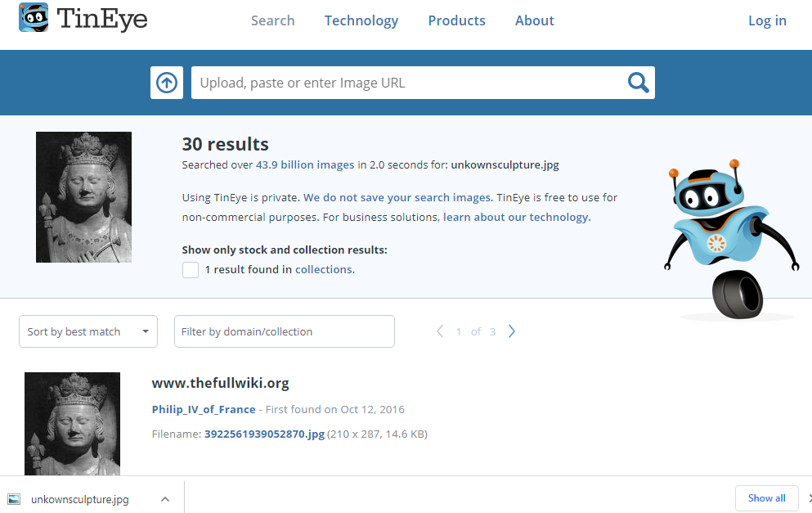
Task: Click the upload arrow icon button
Action: pos(167,83)
